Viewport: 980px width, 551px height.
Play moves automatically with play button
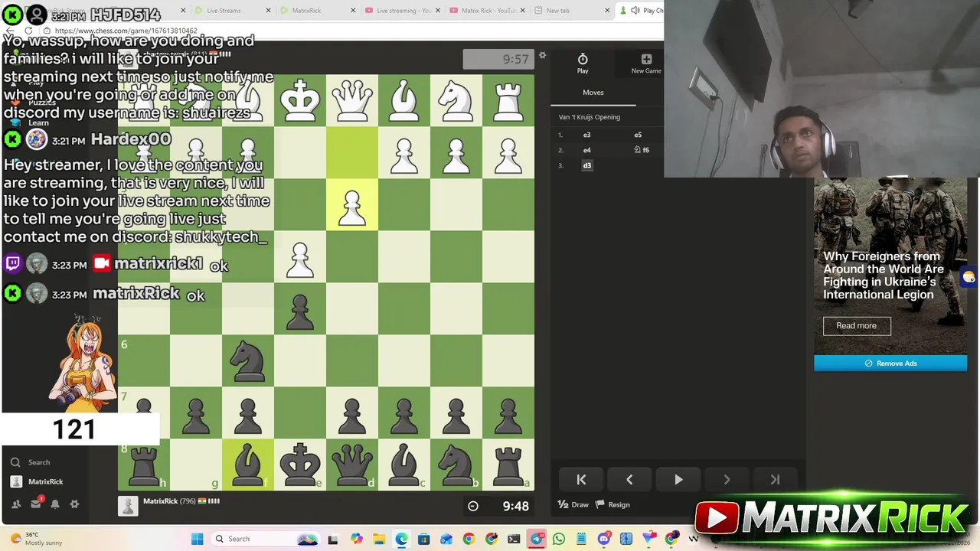678,480
